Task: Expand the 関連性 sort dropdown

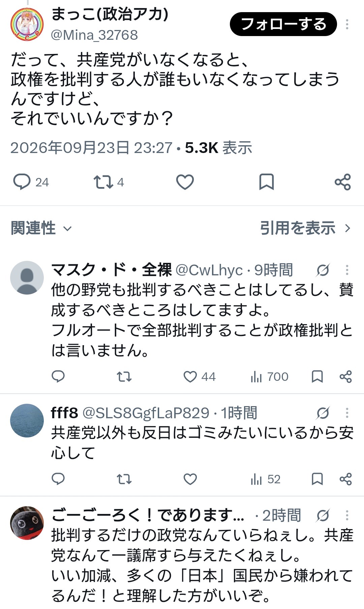Action: point(41,228)
